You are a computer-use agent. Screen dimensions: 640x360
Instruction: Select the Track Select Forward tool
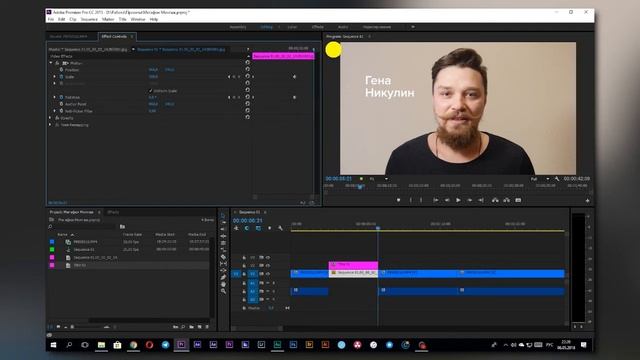point(223,222)
